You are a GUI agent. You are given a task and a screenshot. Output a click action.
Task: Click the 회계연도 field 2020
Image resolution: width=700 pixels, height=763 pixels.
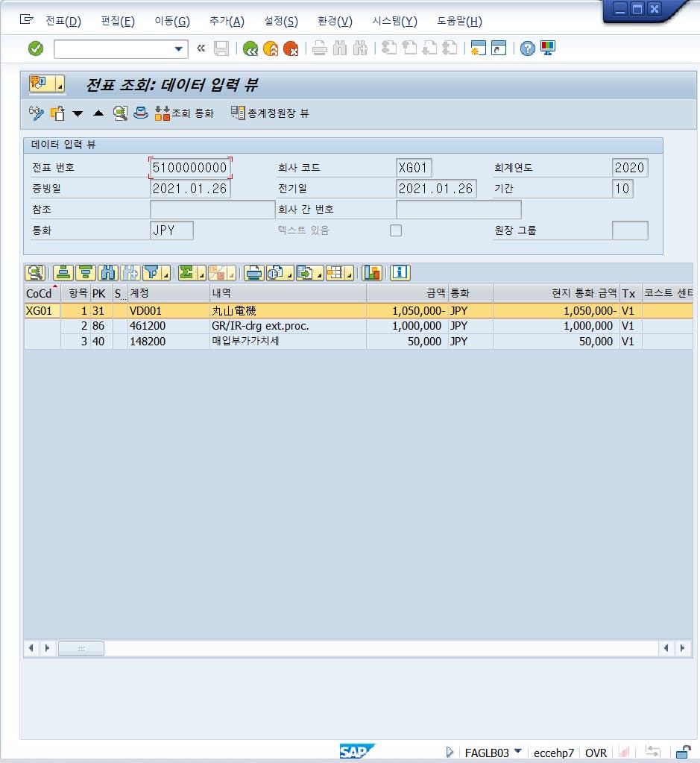pyautogui.click(x=630, y=168)
